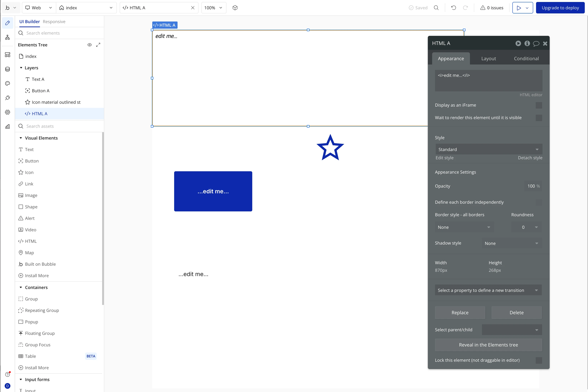
Task: Open the index page selector dropdown
Action: (86, 8)
